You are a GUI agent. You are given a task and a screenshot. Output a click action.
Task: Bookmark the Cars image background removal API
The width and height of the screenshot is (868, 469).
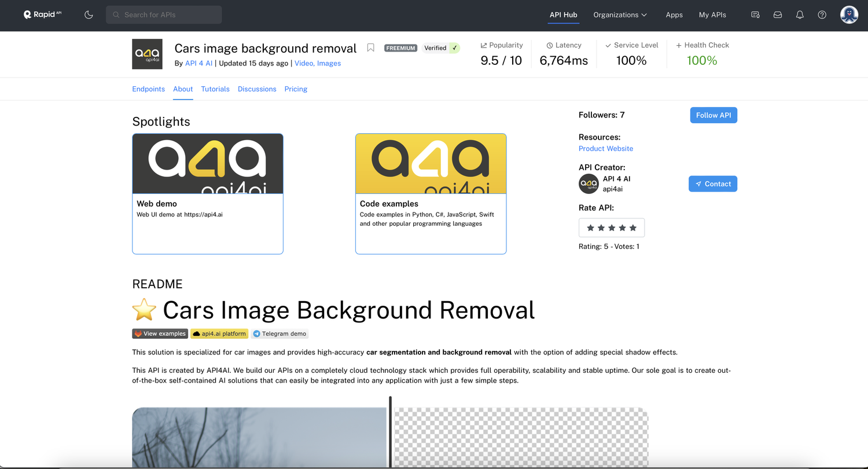(x=371, y=48)
